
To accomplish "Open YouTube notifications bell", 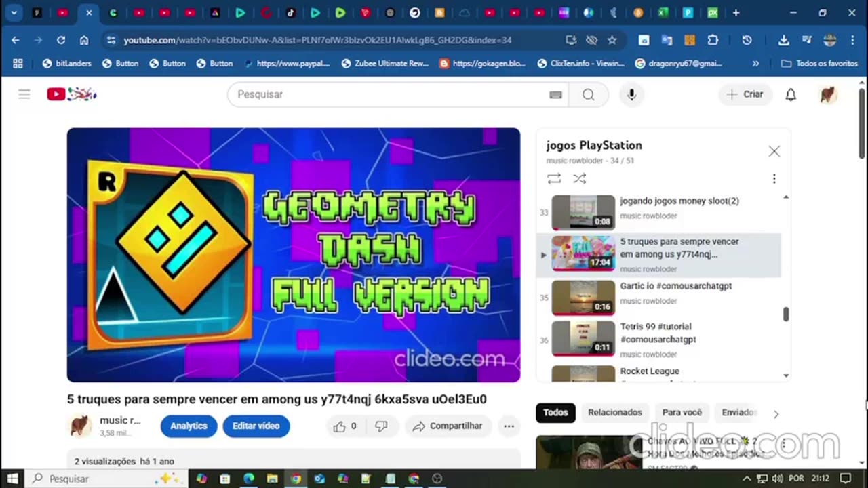I will point(791,94).
